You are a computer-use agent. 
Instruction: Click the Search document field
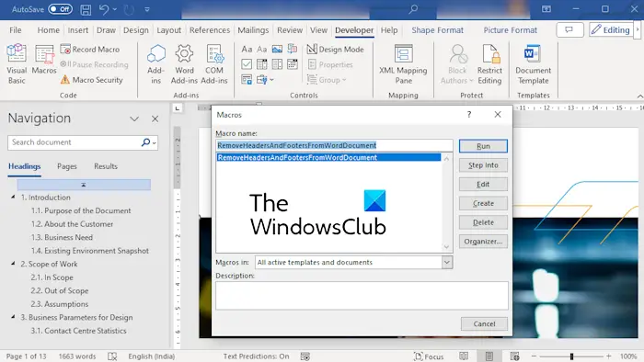pyautogui.click(x=75, y=142)
